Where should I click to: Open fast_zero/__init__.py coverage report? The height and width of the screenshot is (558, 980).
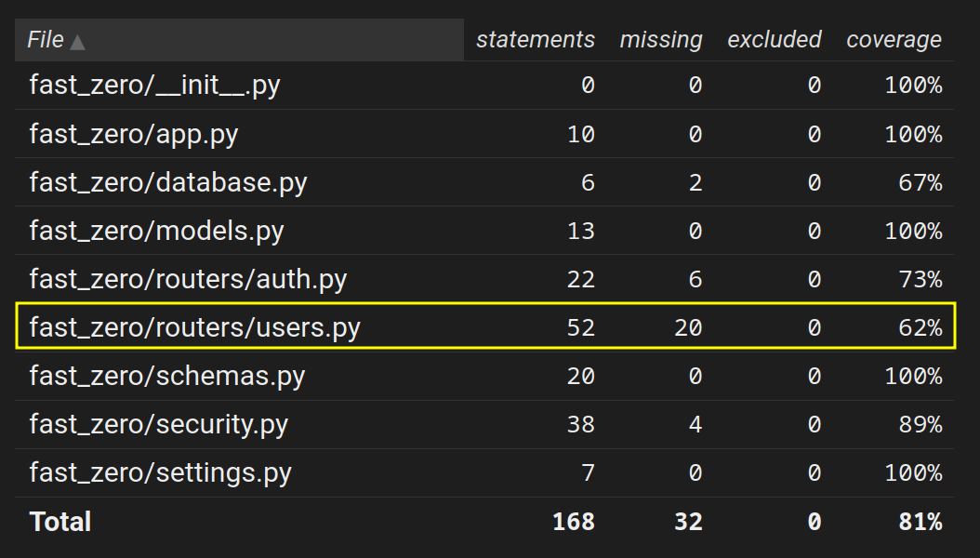(154, 86)
